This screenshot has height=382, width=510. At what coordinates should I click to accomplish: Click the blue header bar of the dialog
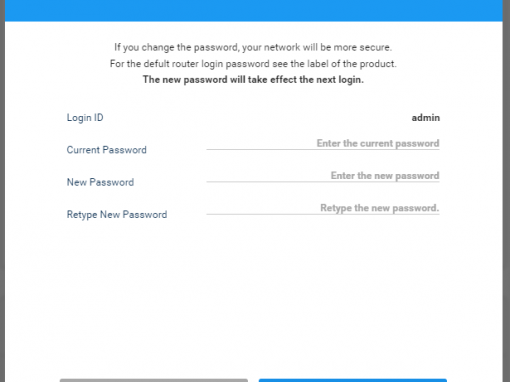tap(254, 10)
